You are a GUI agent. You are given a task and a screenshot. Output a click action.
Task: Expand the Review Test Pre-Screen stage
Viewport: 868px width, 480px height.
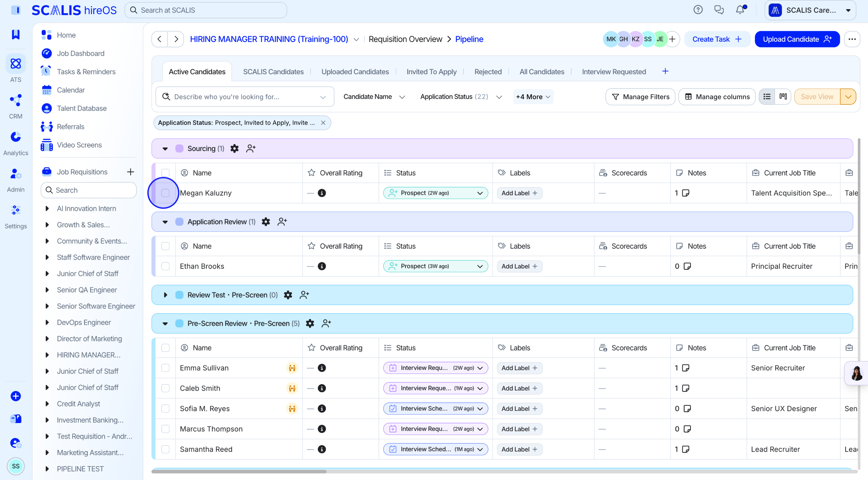click(165, 295)
